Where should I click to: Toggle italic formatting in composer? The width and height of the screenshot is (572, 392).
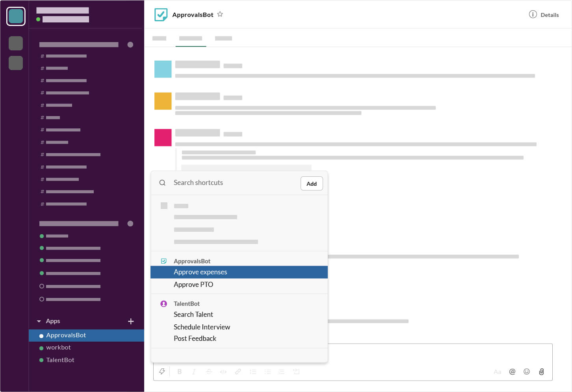(194, 372)
